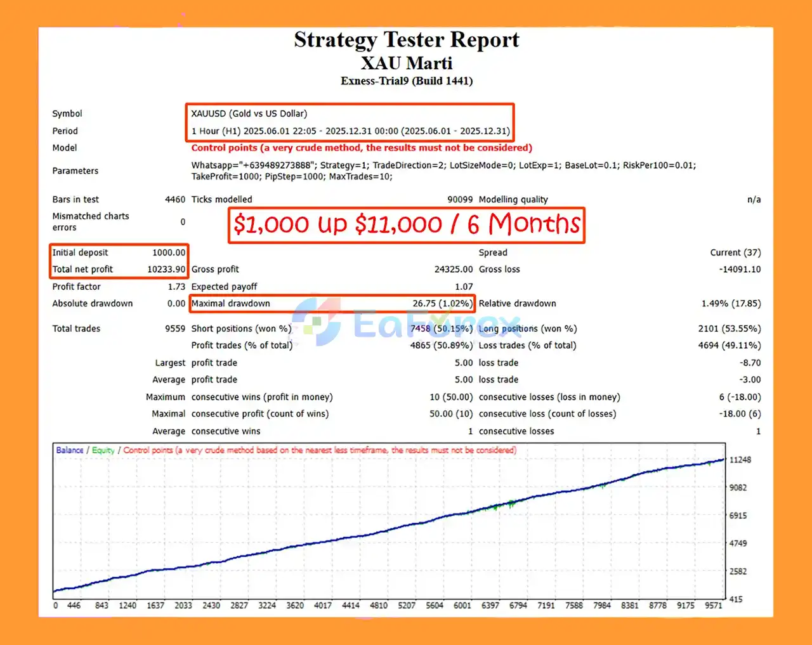The height and width of the screenshot is (645, 812).
Task: Click the EaForex watermark logo icon
Action: coord(317,322)
